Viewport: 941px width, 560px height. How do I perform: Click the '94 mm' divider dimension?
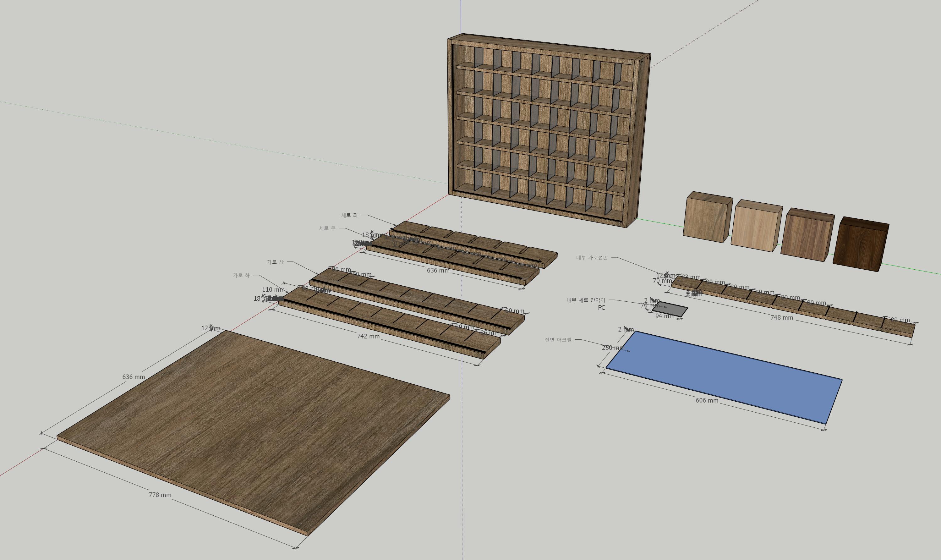tap(665, 316)
